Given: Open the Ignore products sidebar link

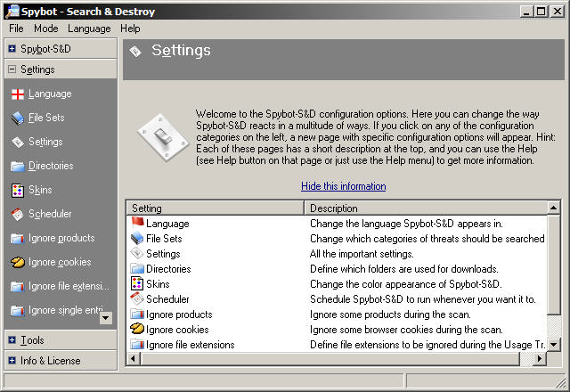Looking at the screenshot, I should [61, 238].
